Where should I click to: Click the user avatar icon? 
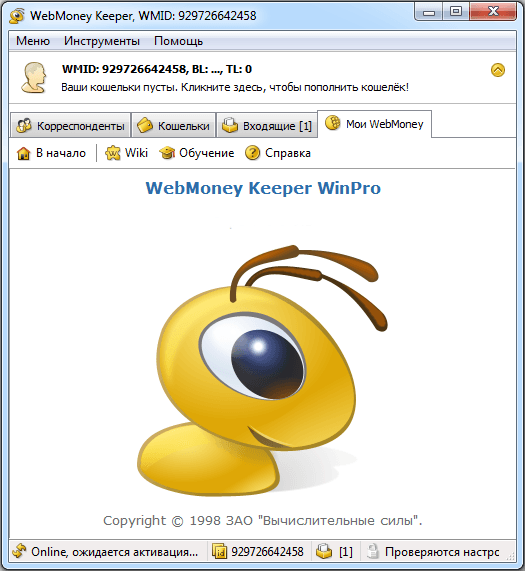click(33, 77)
